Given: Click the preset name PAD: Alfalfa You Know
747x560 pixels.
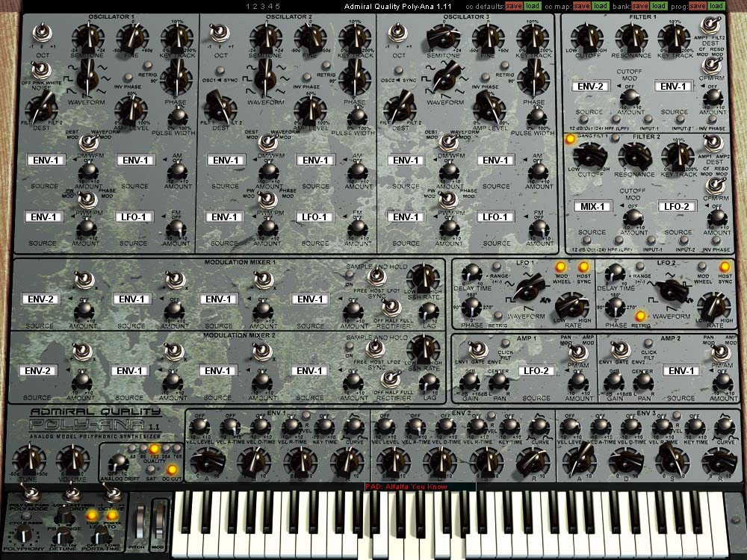Looking at the screenshot, I should 406,487.
